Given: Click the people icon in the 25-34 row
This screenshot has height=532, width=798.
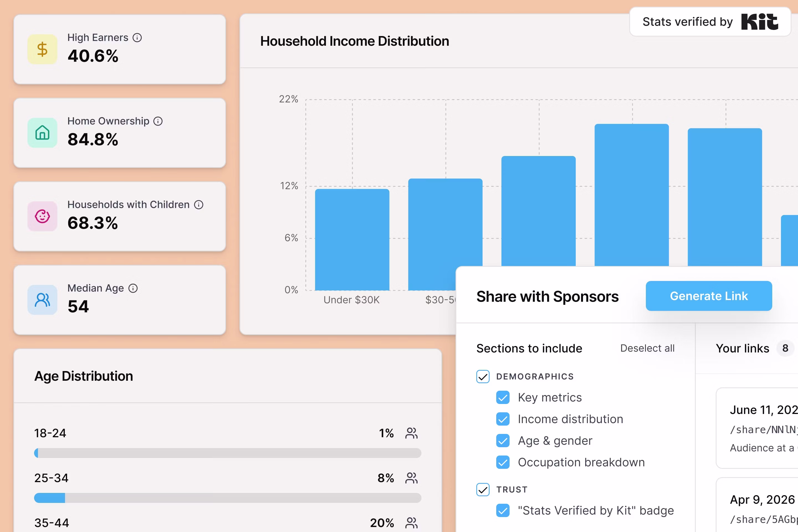Looking at the screenshot, I should [411, 478].
